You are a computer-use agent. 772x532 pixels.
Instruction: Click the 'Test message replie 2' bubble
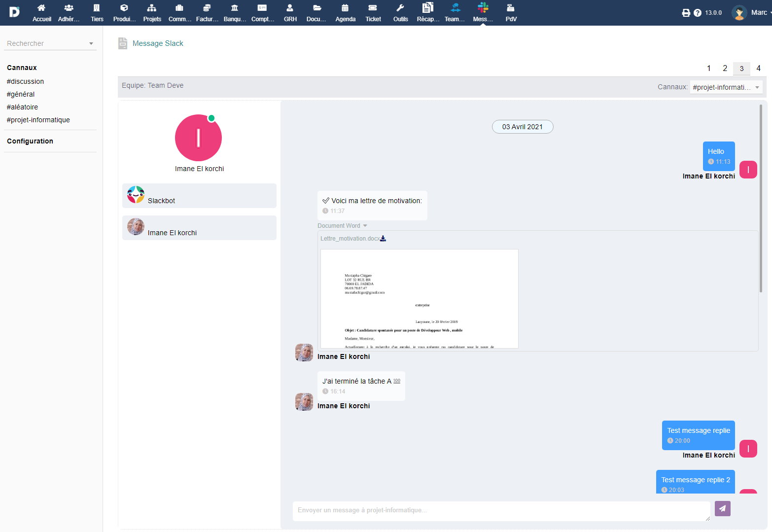click(x=696, y=482)
